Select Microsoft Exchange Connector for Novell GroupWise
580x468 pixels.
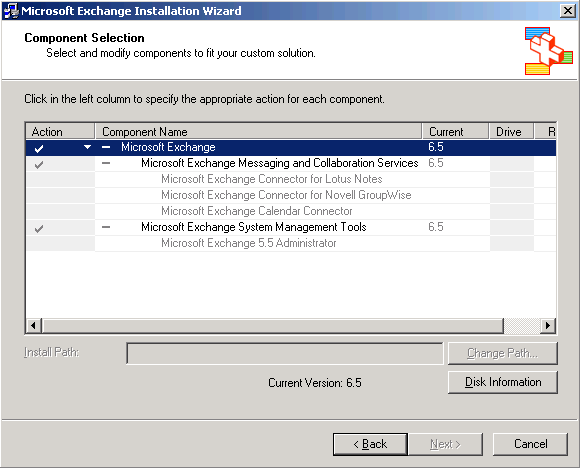286,195
